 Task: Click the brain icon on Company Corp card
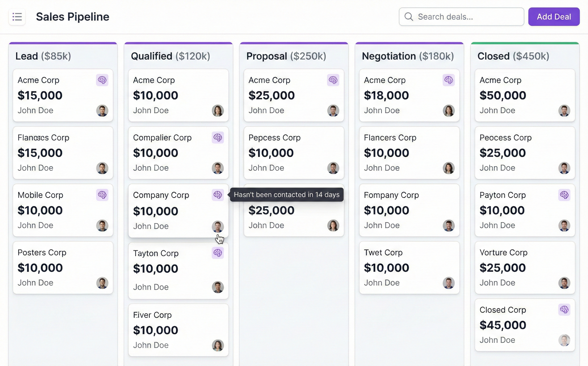(x=217, y=195)
